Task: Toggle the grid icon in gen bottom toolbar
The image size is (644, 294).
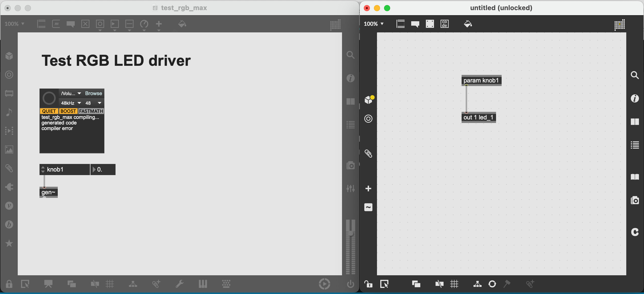Action: 454,284
